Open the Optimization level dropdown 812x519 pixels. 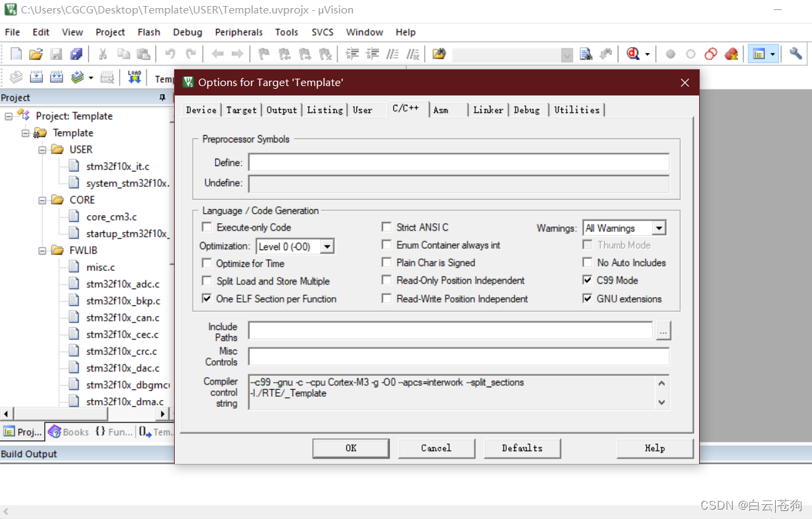(327, 247)
